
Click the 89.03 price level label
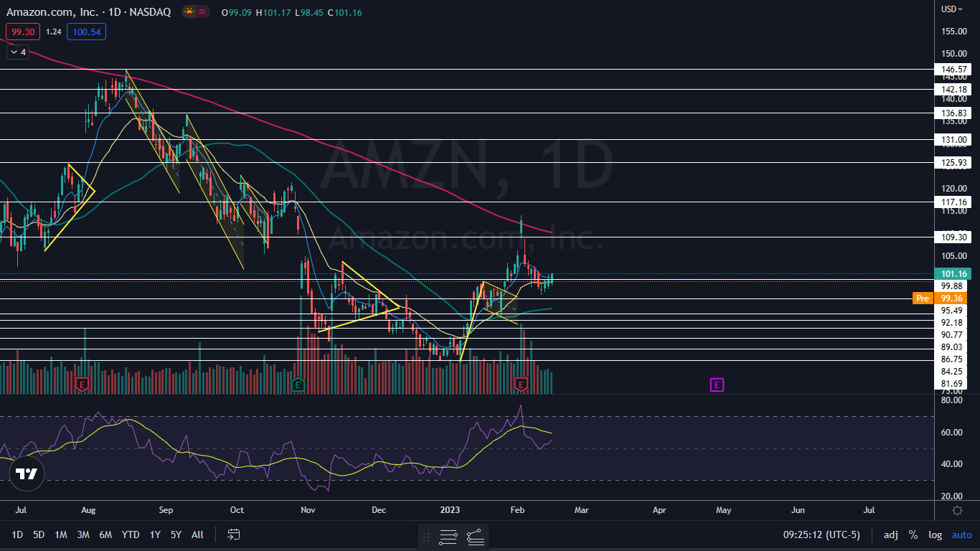(x=952, y=347)
